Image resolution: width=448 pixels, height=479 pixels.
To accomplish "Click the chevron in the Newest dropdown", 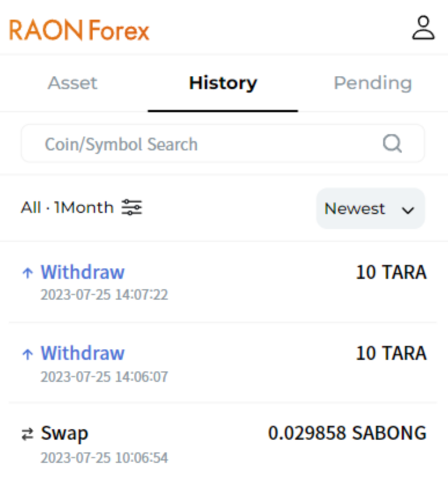I will pos(408,209).
